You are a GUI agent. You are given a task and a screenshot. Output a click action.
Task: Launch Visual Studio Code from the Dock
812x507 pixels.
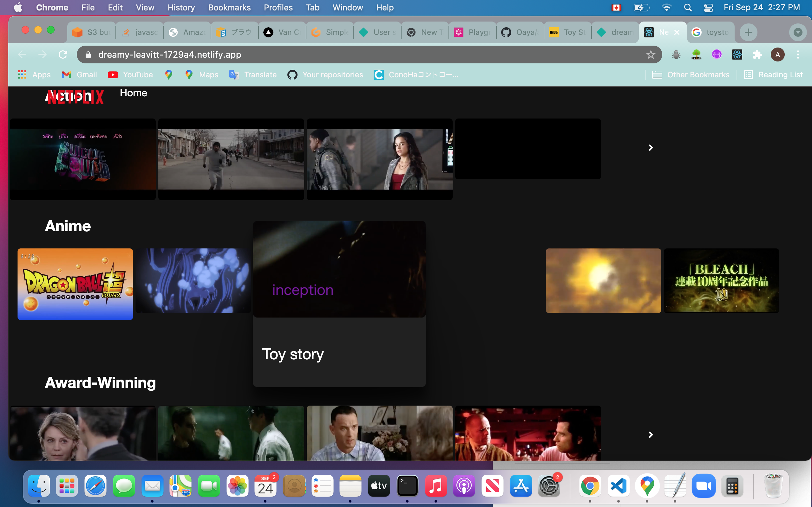[619, 485]
